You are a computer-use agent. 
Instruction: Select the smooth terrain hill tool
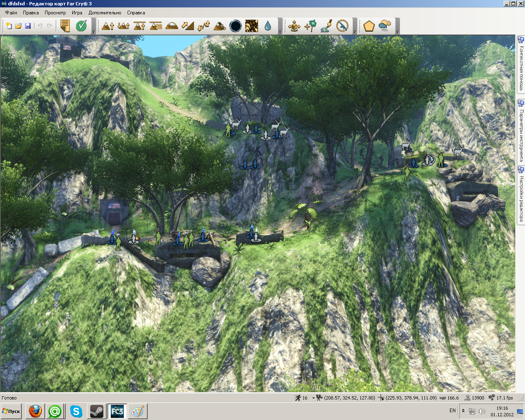coord(172,26)
